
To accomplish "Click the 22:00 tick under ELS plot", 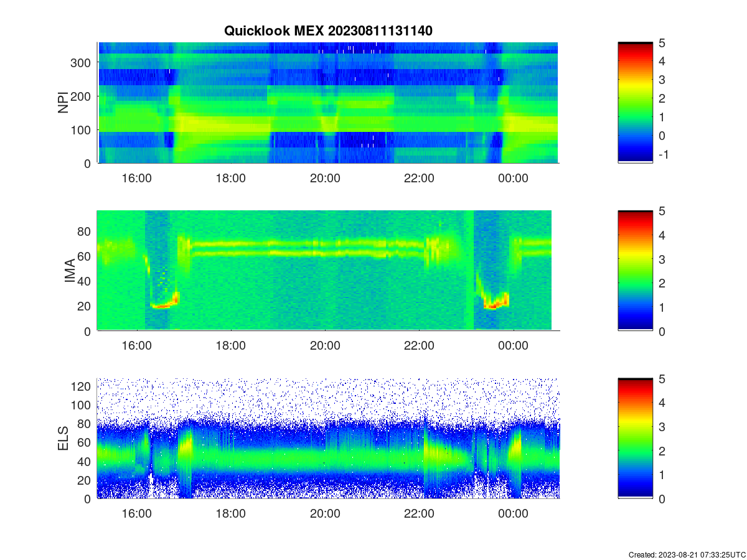I will click(419, 514).
